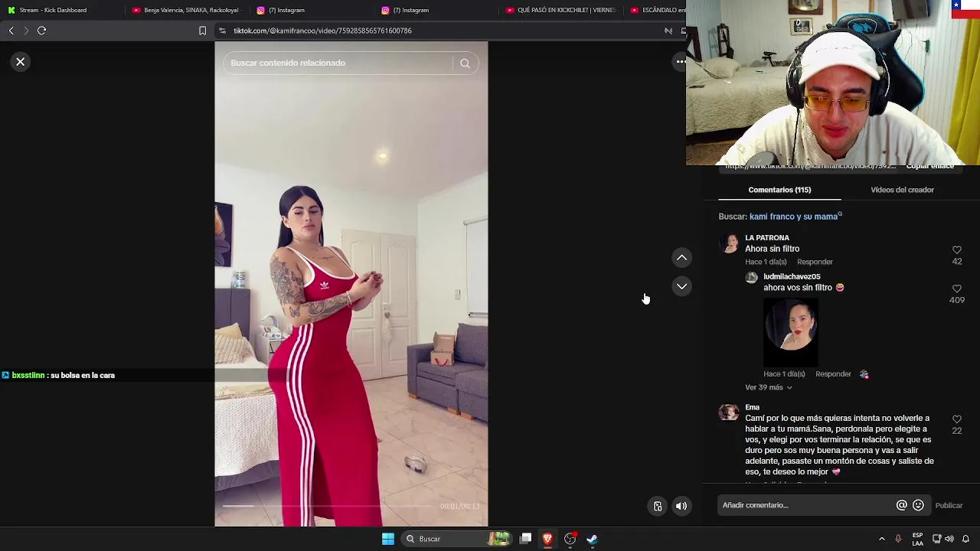Toggle the auto-scroll icon beside volume
Screen dimensions: 980x551
click(x=657, y=506)
